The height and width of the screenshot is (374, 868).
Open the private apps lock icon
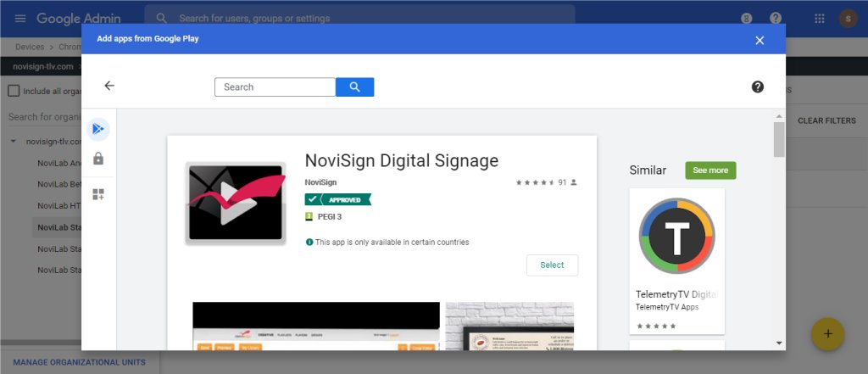98,159
